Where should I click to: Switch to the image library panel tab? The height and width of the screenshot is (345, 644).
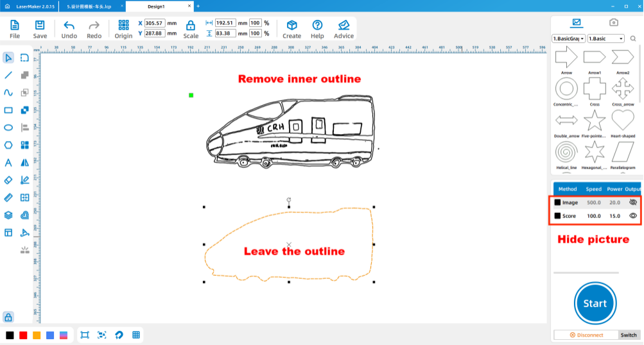(577, 22)
